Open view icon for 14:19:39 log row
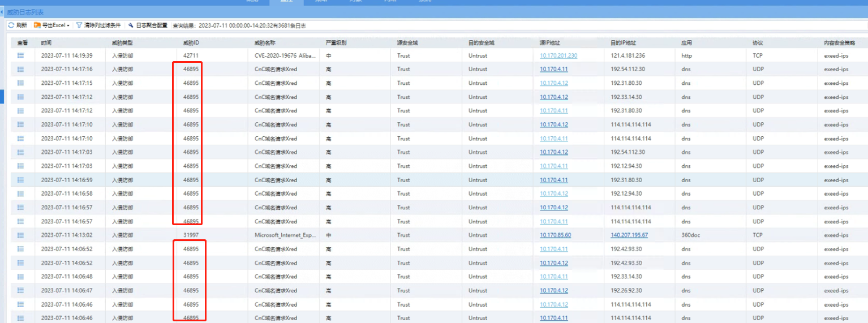The height and width of the screenshot is (323, 868). [20, 55]
